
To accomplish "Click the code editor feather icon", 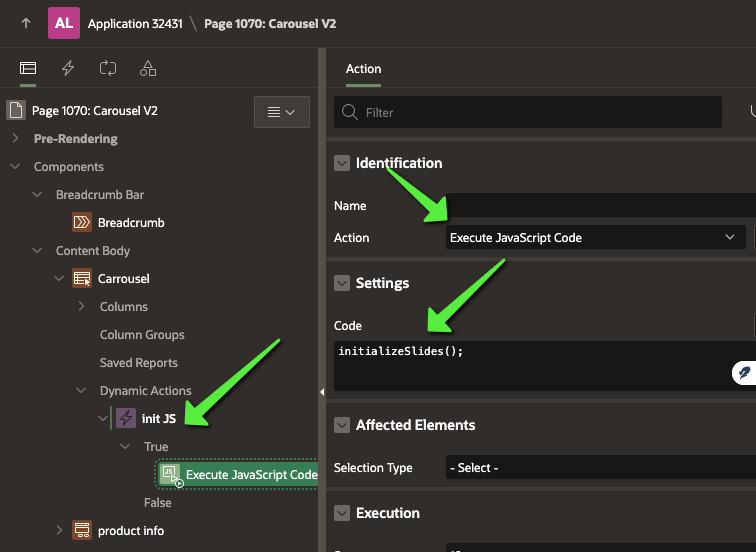I will (x=743, y=372).
